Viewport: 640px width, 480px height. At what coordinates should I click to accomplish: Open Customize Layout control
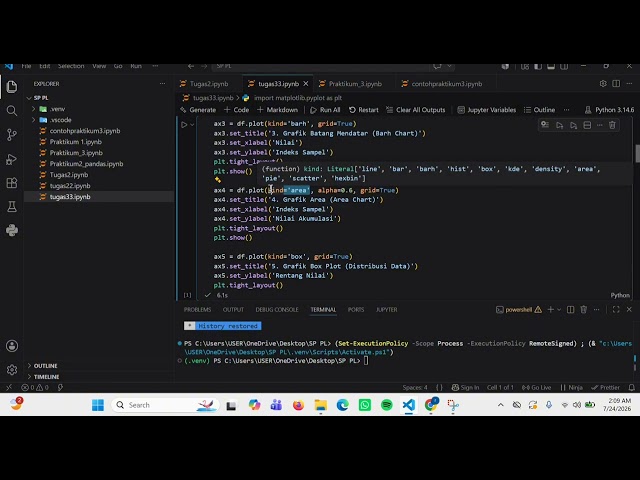click(525, 66)
